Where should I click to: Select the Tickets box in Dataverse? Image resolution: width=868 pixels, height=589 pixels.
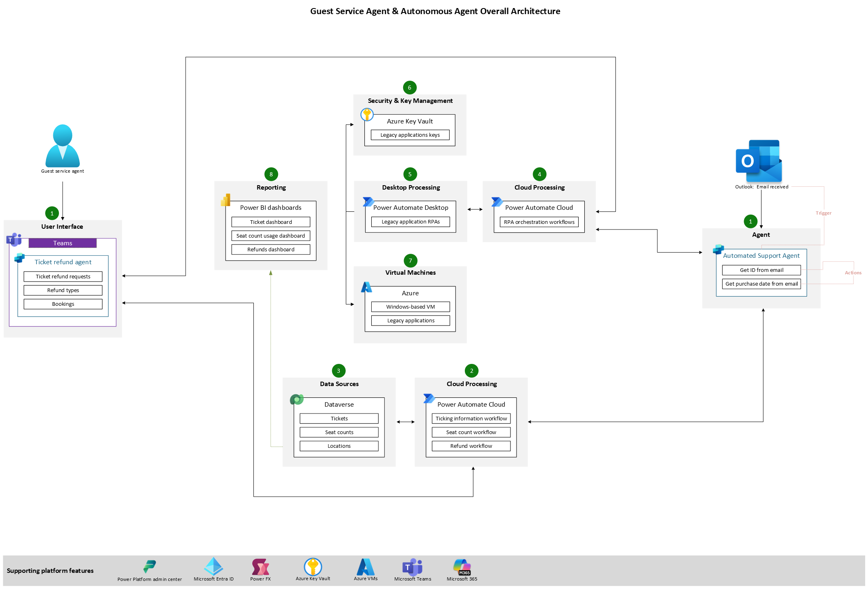click(x=339, y=418)
